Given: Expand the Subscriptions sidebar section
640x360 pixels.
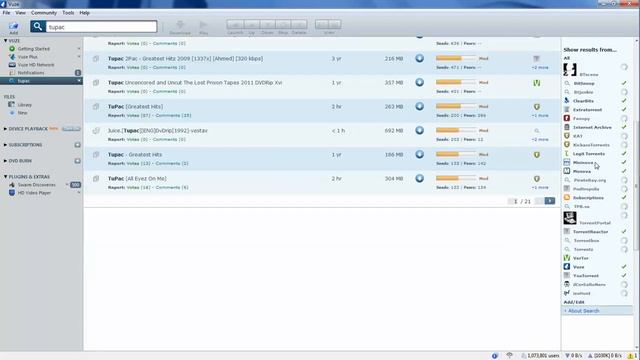Looking at the screenshot, I should [x=5, y=145].
